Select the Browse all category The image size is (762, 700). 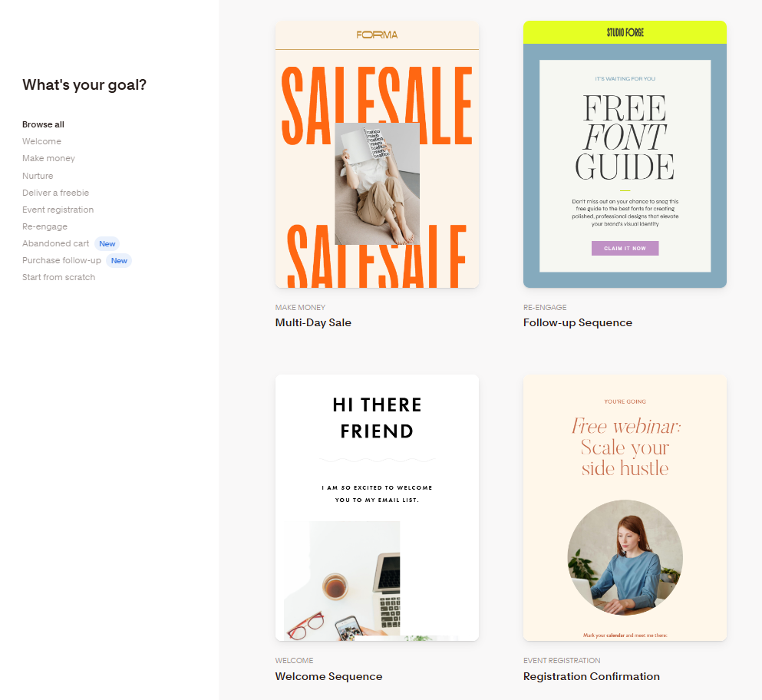point(43,124)
